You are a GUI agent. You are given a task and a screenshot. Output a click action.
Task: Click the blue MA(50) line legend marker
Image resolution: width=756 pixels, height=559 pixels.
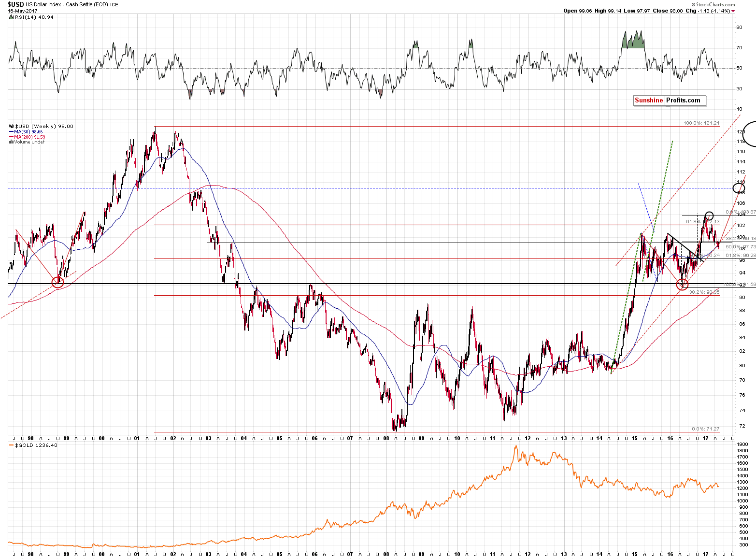click(12, 132)
